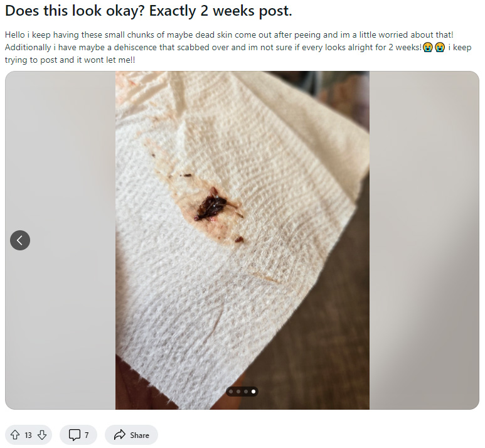
Task: Click the share arrow icon
Action: tap(119, 435)
